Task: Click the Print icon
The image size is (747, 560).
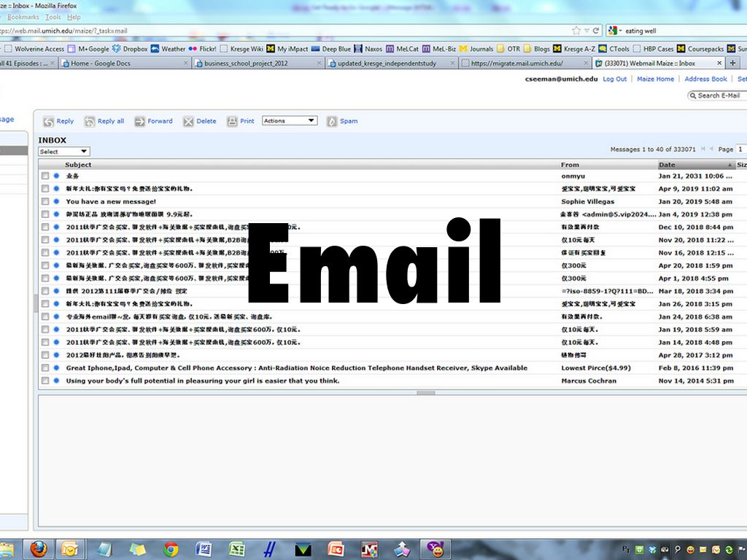Action: point(232,122)
